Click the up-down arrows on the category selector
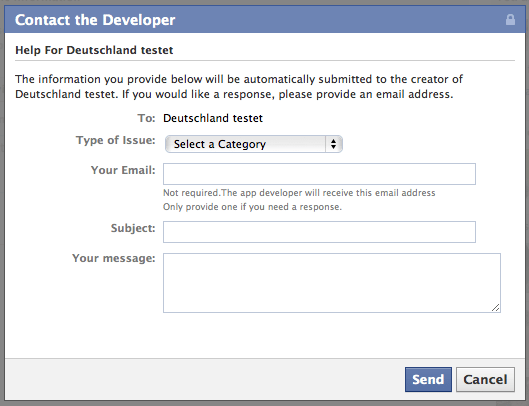Image resolution: width=529 pixels, height=406 pixels. pos(333,144)
